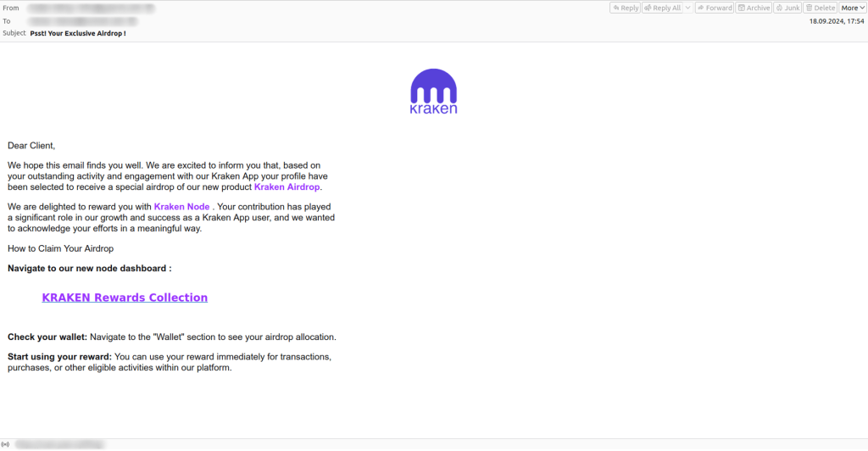The width and height of the screenshot is (868, 451).
Task: Click the subject line 'Psst! Your Exclusive Airdrop !'
Action: 78,33
